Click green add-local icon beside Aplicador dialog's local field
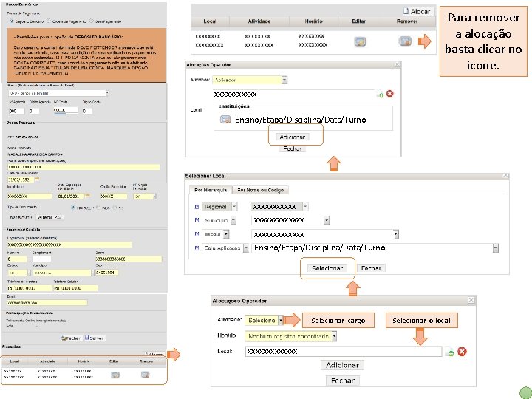This screenshot has width=532, height=399. tap(380, 95)
